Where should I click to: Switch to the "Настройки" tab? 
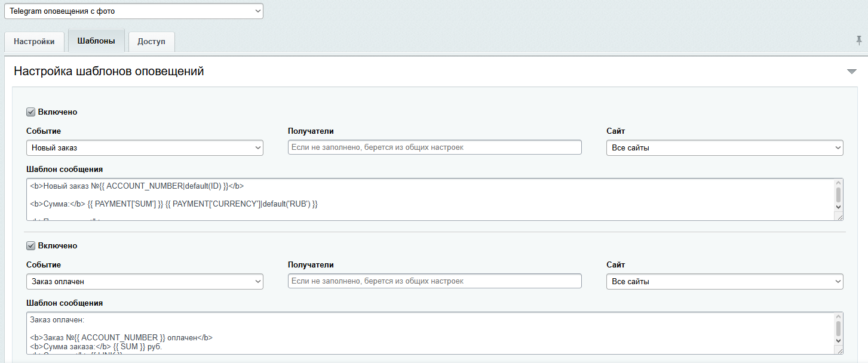34,42
